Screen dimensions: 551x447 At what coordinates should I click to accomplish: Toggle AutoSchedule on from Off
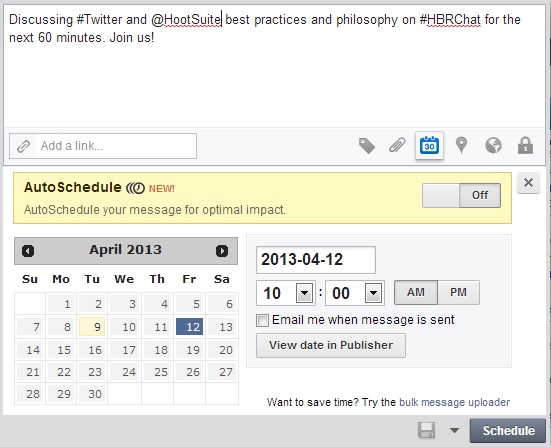(x=461, y=195)
